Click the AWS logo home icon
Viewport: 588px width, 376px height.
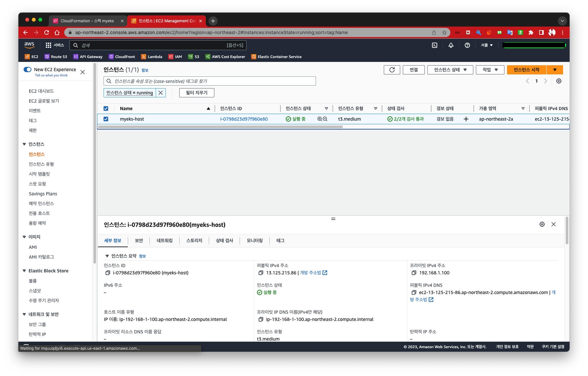[29, 45]
